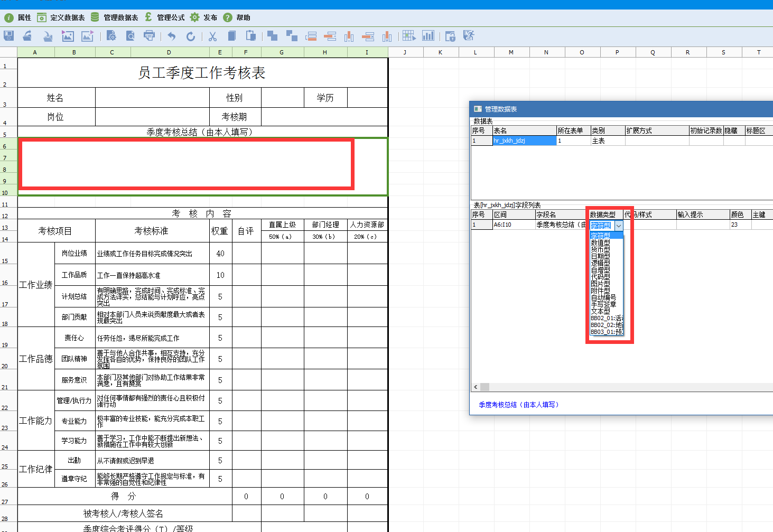Click the 主表 category cell

608,141
